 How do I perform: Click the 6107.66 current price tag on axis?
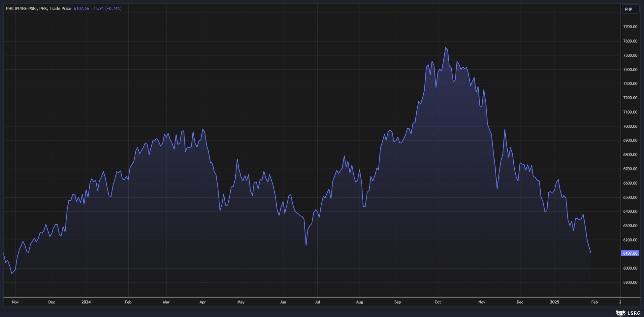coord(630,253)
